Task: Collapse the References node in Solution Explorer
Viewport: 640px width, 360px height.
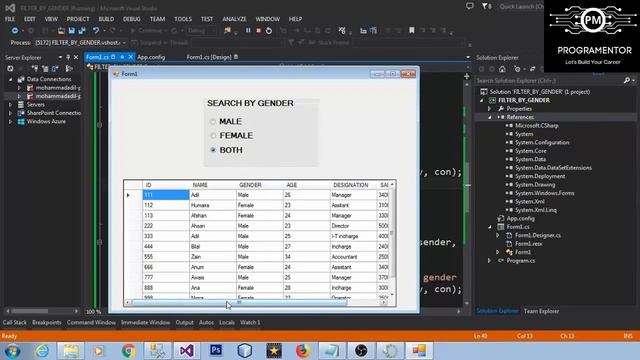Action: point(490,117)
